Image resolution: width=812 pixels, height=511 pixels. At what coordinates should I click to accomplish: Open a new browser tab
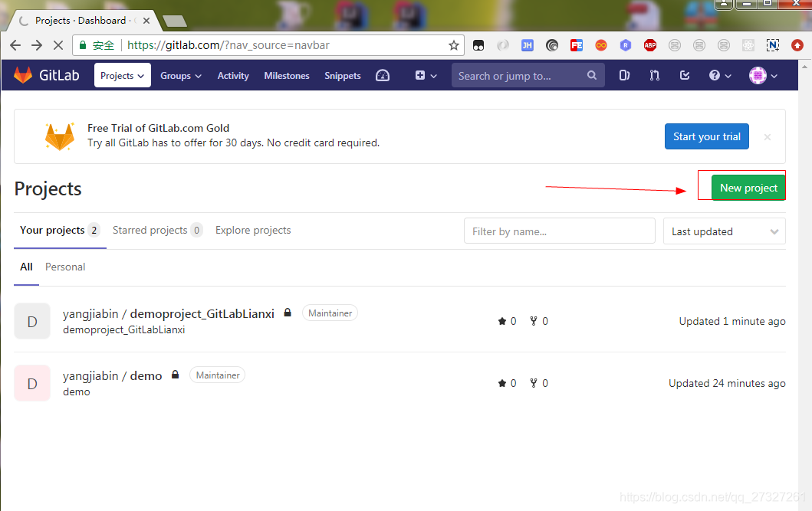point(175,21)
